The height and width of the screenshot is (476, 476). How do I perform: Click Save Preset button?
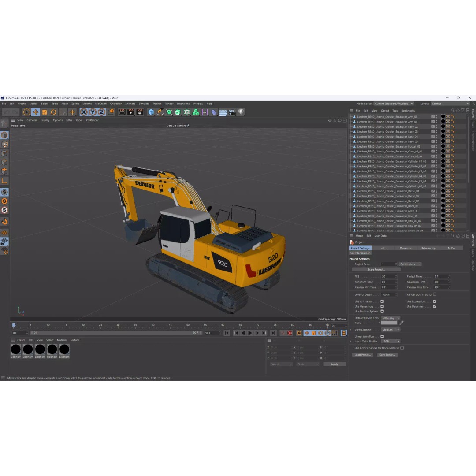click(x=387, y=354)
